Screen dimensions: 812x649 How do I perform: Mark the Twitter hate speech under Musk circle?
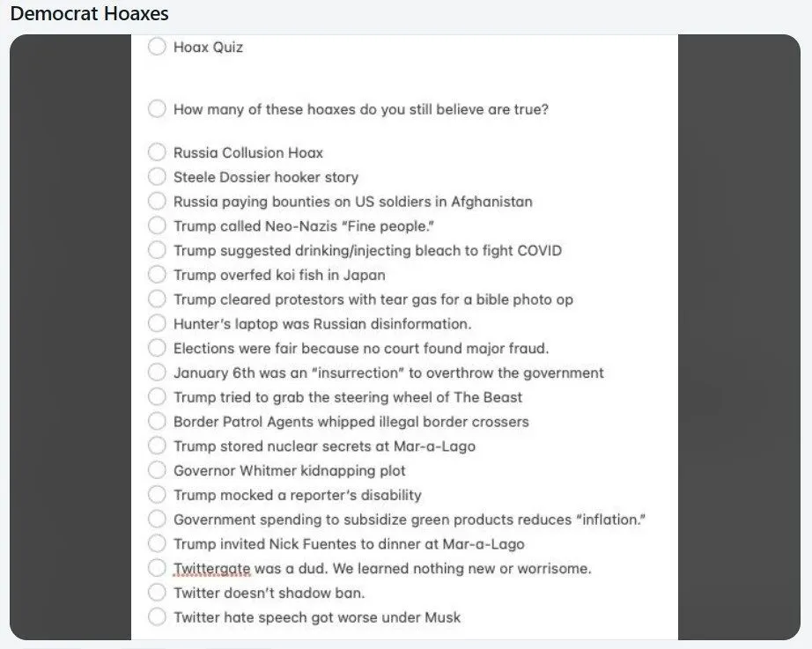tap(157, 617)
